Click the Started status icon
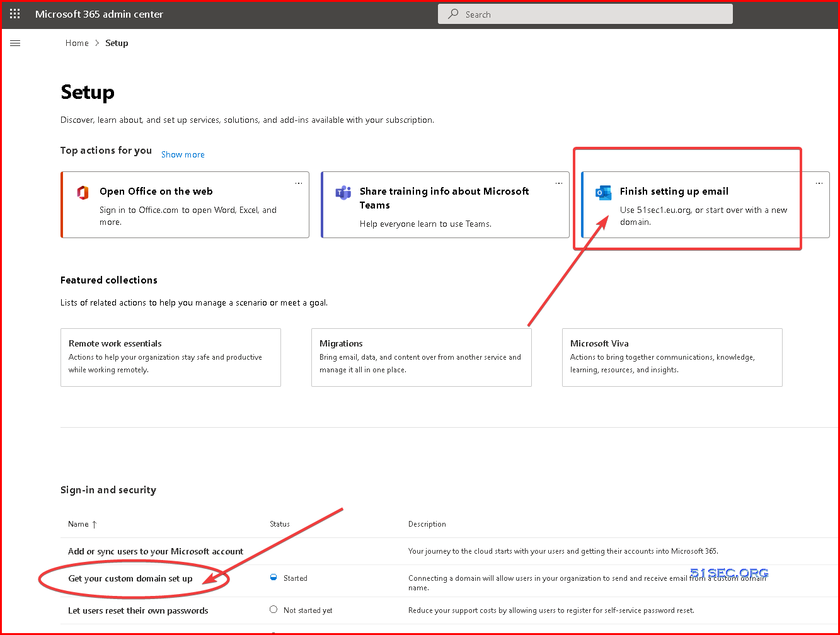The height and width of the screenshot is (635, 840). (x=273, y=577)
